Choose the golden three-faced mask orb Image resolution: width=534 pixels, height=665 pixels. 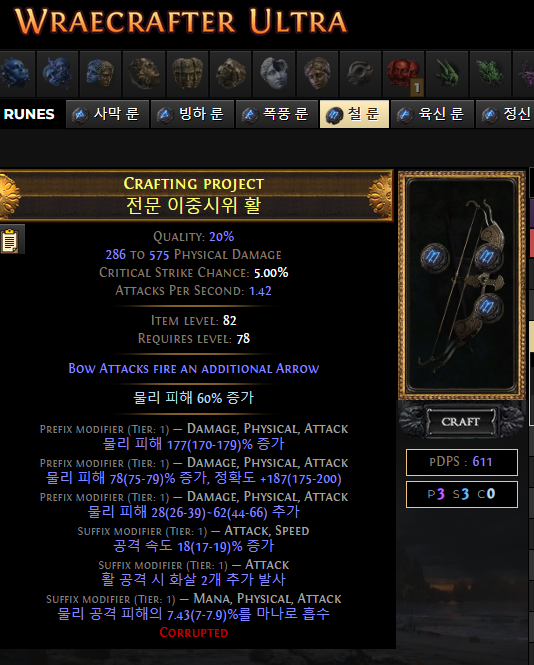187,74
